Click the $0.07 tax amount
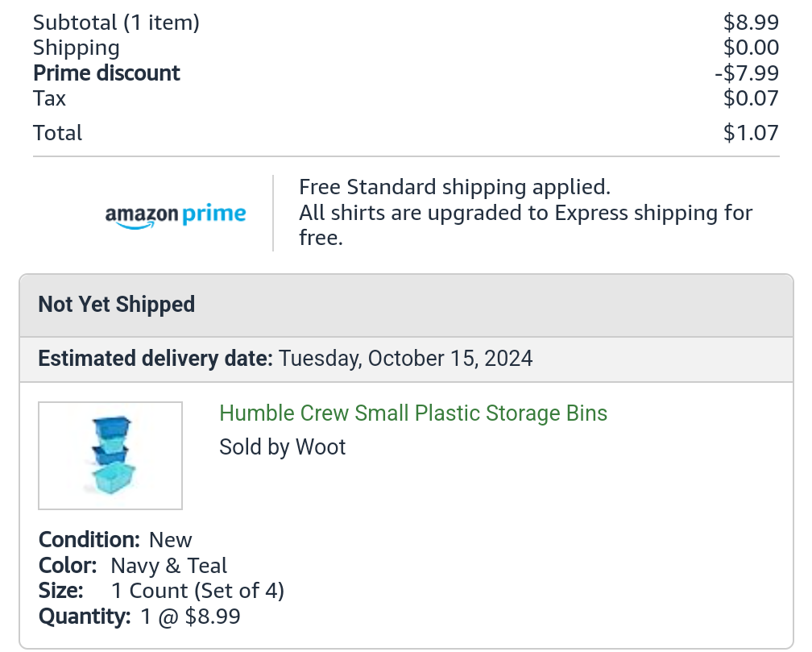The width and height of the screenshot is (812, 652). pyautogui.click(x=751, y=98)
